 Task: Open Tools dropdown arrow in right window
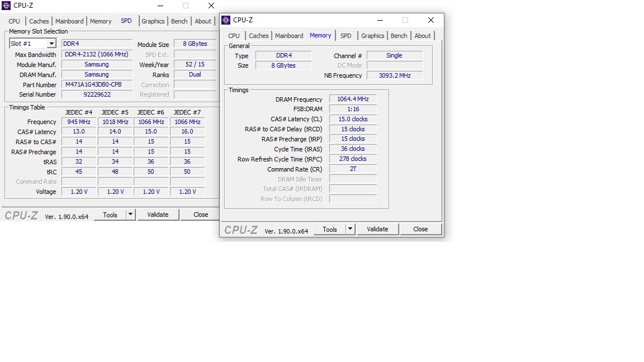[351, 229]
